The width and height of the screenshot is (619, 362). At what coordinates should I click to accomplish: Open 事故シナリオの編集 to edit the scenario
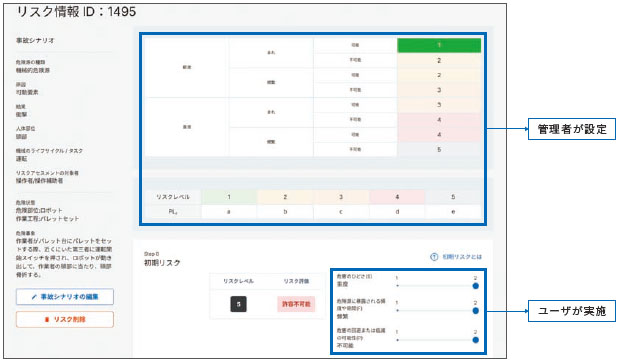click(65, 296)
